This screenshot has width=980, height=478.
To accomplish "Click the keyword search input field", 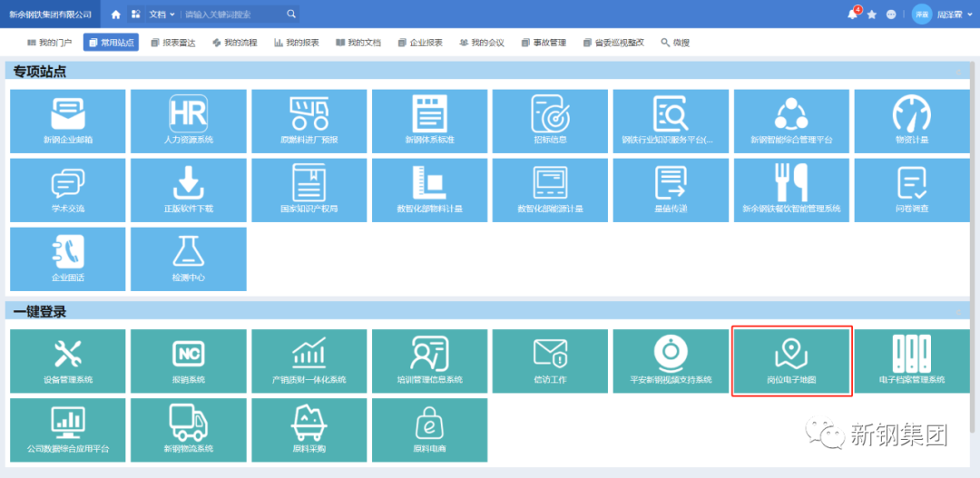I will 233,15.
